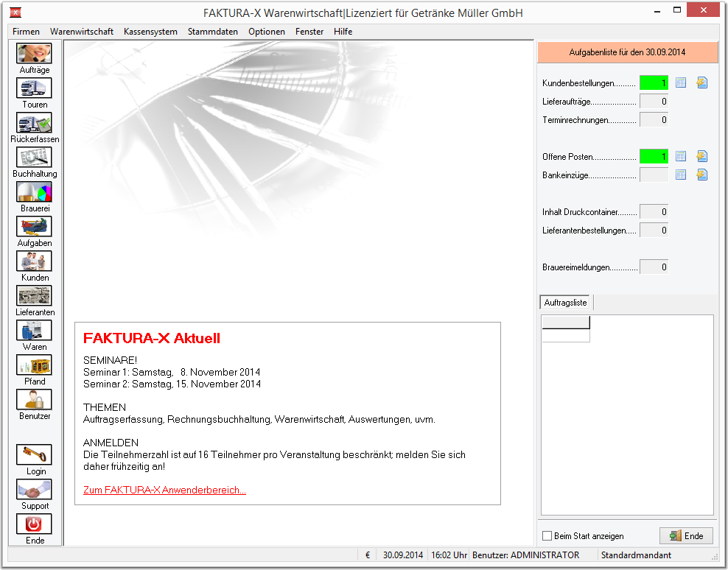
Task: Click the red FAKTURA-X title bar icon
Action: point(15,13)
